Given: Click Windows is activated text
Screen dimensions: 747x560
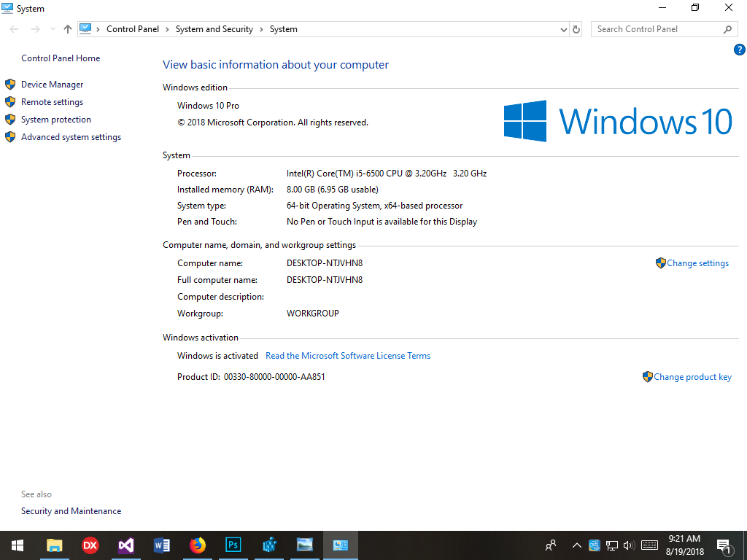Looking at the screenshot, I should coord(217,356).
